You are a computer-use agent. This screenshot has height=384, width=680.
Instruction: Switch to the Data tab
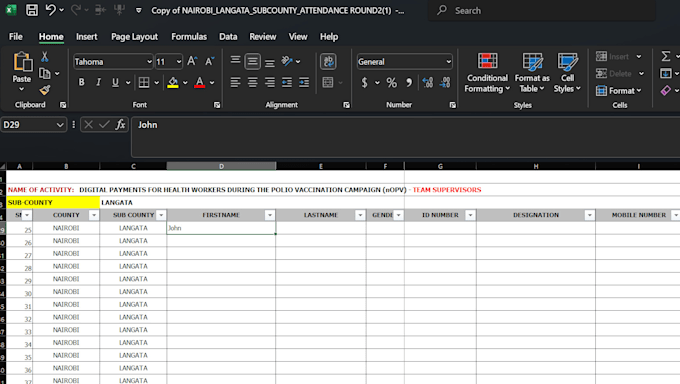coord(228,37)
